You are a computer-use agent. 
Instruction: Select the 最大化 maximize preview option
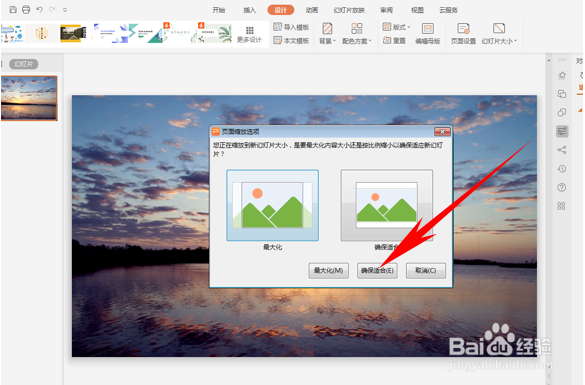tap(272, 205)
